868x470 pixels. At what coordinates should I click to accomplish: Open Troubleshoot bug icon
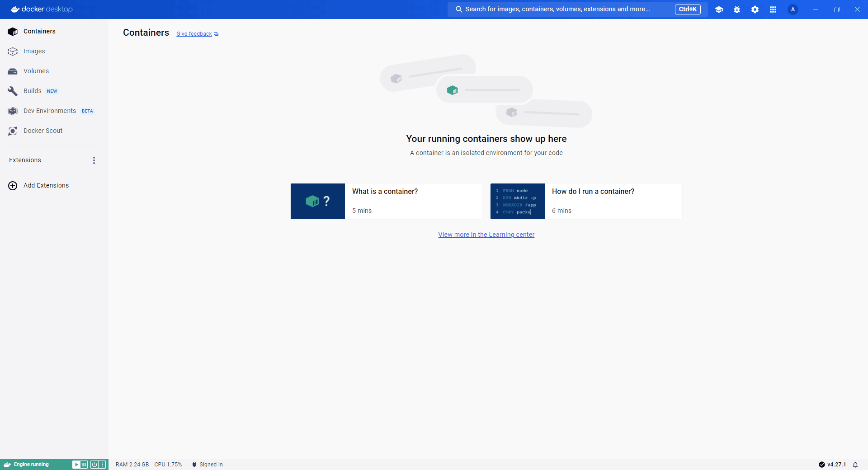(x=737, y=9)
